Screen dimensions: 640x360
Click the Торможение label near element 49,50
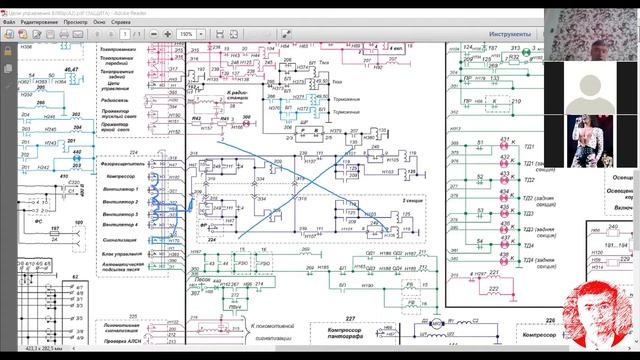pos(347,99)
